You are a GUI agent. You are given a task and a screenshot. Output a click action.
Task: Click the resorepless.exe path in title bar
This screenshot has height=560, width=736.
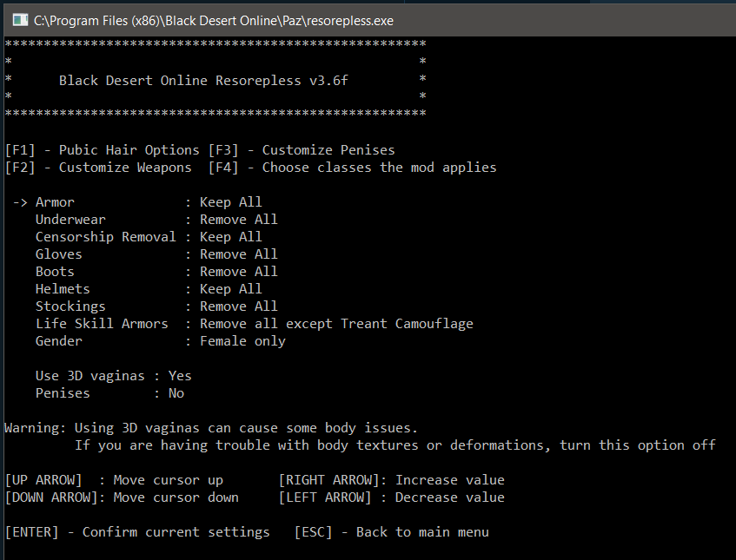213,18
